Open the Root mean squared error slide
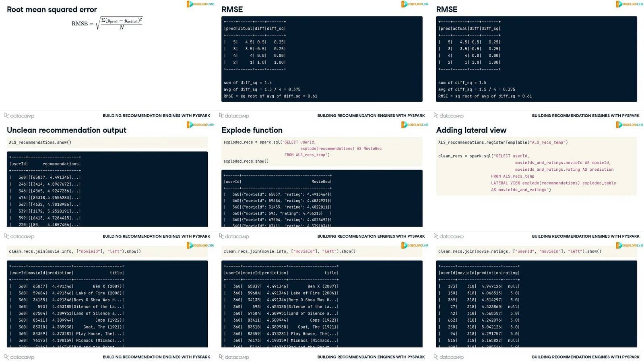This screenshot has height=362, width=644. coord(107,60)
